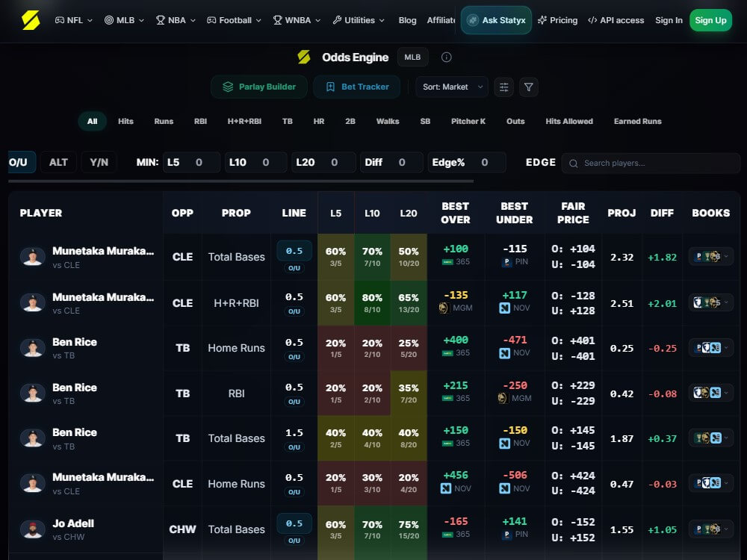The width and height of the screenshot is (747, 560).
Task: Click the Statyx yellow logo icon
Action: [x=31, y=20]
